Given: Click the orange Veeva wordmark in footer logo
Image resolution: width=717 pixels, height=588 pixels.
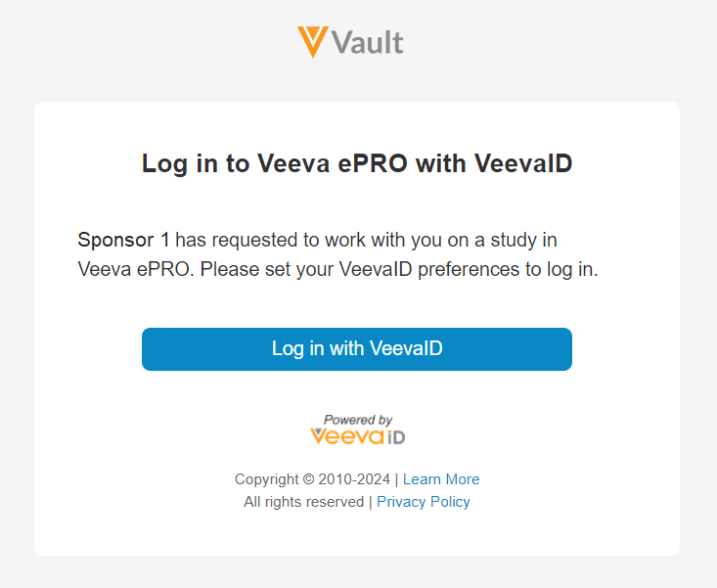Looking at the screenshot, I should (346, 435).
